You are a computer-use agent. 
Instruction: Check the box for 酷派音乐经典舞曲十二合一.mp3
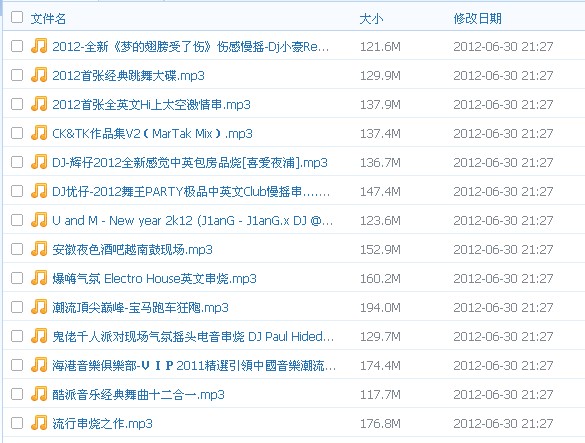(17, 394)
